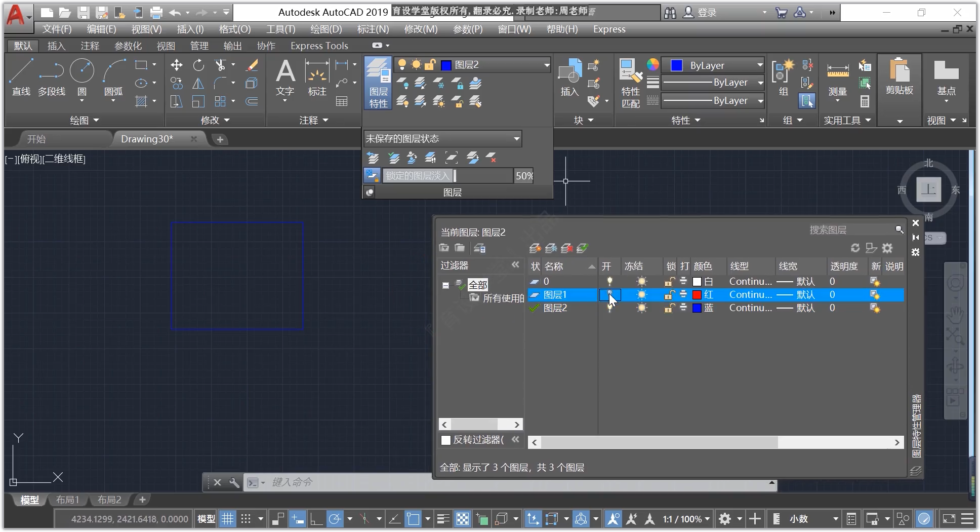The height and width of the screenshot is (532, 980).
Task: Choose the Rotate tool in Modify panel
Action: (x=198, y=65)
